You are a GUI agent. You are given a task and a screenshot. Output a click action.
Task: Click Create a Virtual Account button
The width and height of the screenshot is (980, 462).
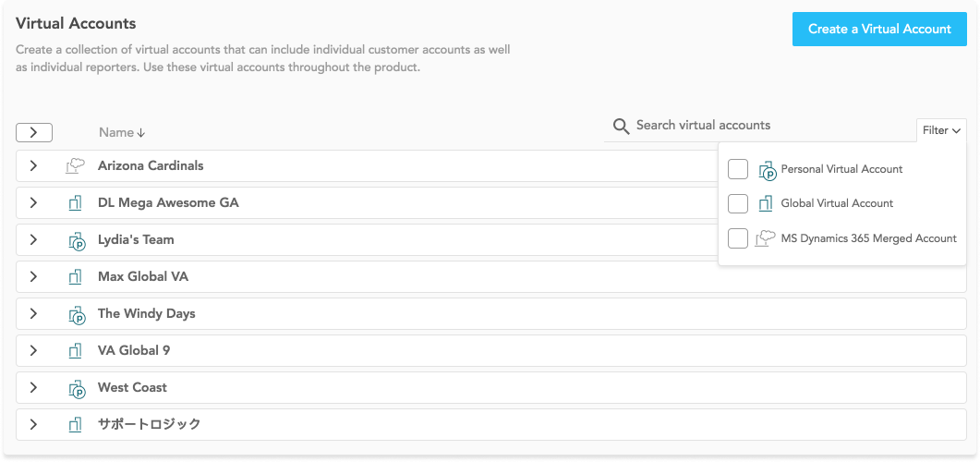tap(879, 29)
